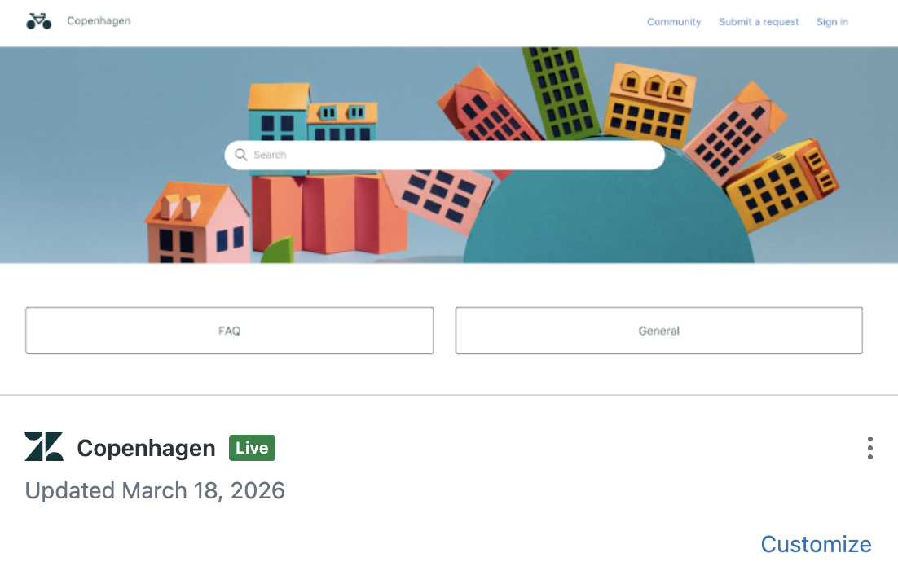Click the Zendesk logo beside the theme name
Screen dimensions: 898x588
[44, 446]
